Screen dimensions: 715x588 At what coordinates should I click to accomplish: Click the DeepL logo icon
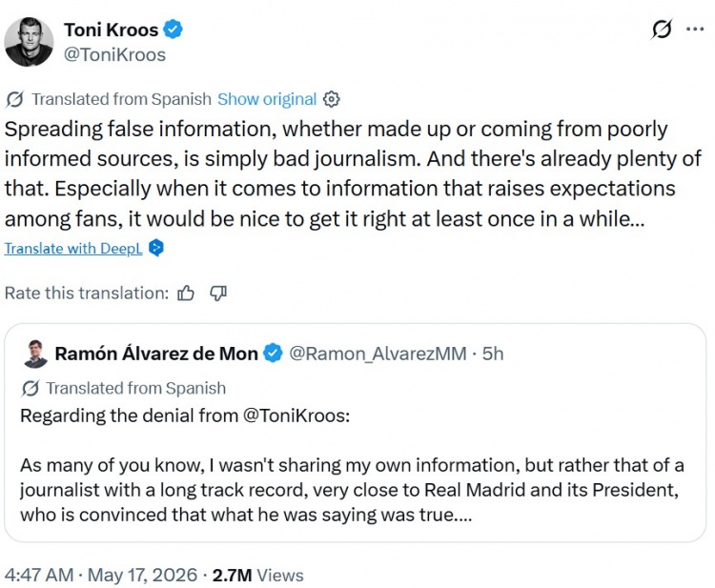(x=156, y=248)
